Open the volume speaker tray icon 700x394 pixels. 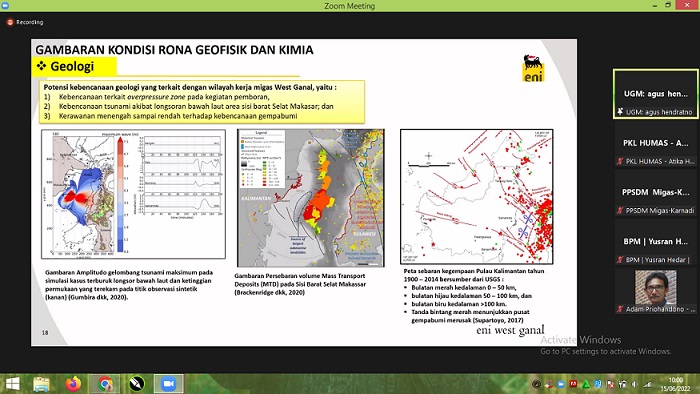[x=634, y=384]
